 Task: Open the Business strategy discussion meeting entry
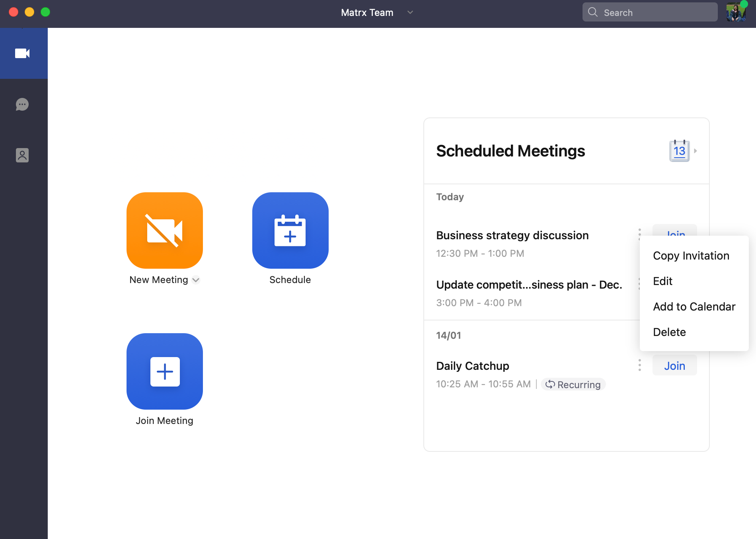coord(512,235)
